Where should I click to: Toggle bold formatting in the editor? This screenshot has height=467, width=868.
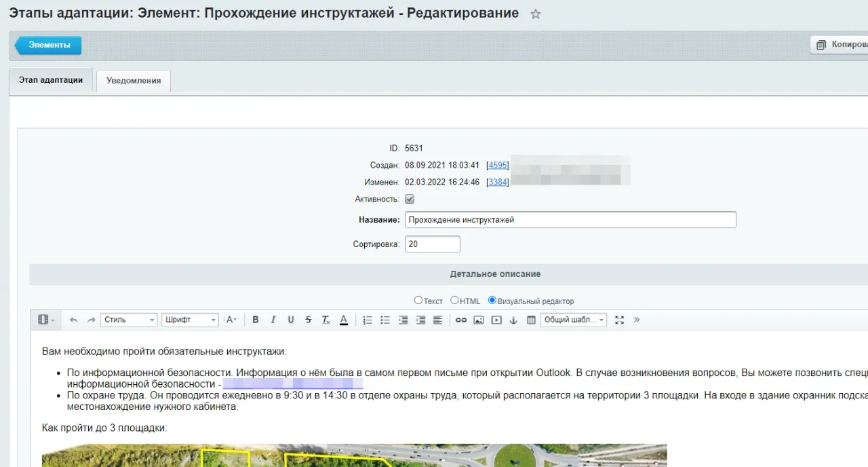point(256,320)
